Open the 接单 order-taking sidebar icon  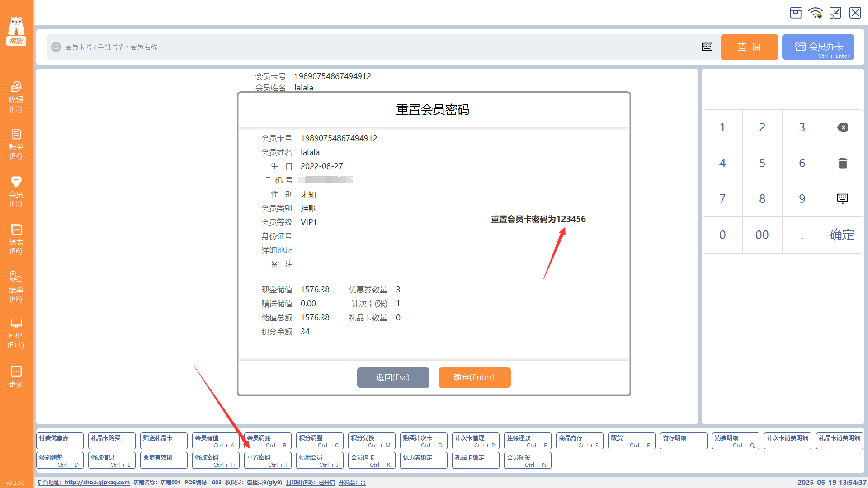tap(16, 286)
